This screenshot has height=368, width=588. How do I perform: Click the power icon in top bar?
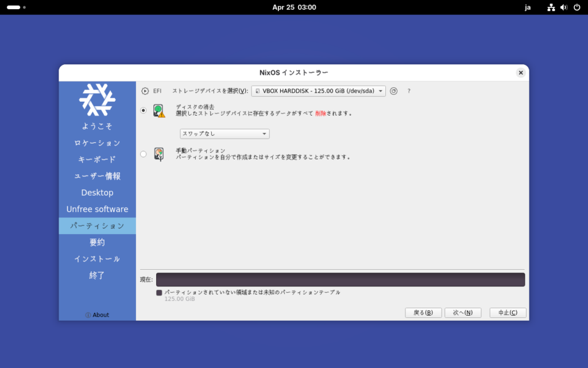(x=577, y=7)
